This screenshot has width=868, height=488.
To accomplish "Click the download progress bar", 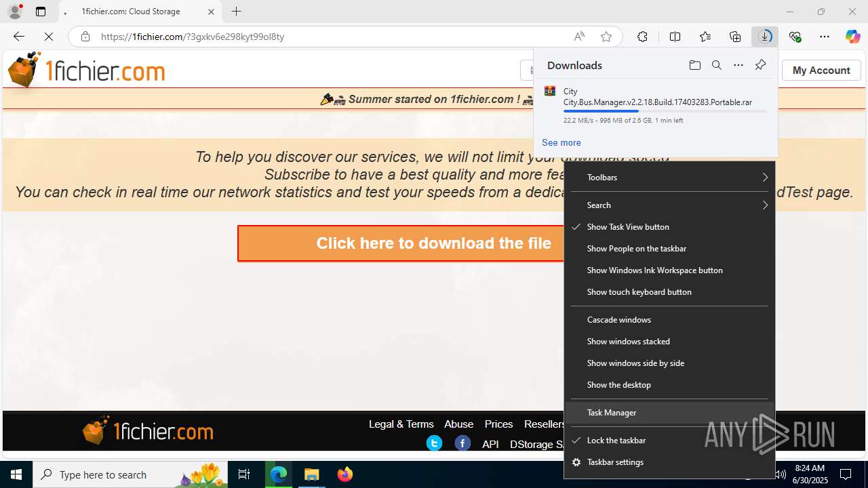I will pyautogui.click(x=665, y=111).
